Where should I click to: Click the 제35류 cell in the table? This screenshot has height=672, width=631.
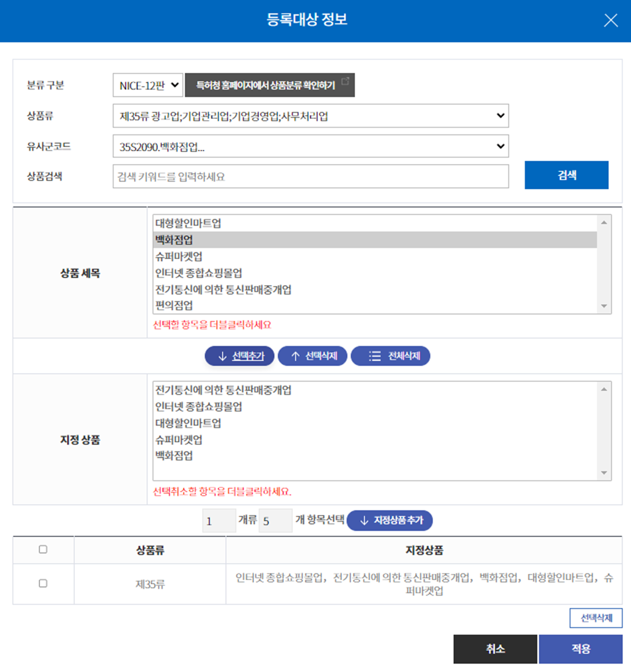point(150,584)
